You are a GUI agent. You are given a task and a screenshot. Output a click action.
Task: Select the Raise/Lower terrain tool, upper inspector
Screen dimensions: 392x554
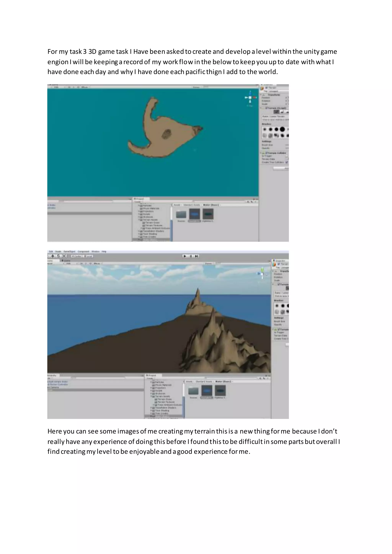pyautogui.click(x=276, y=112)
